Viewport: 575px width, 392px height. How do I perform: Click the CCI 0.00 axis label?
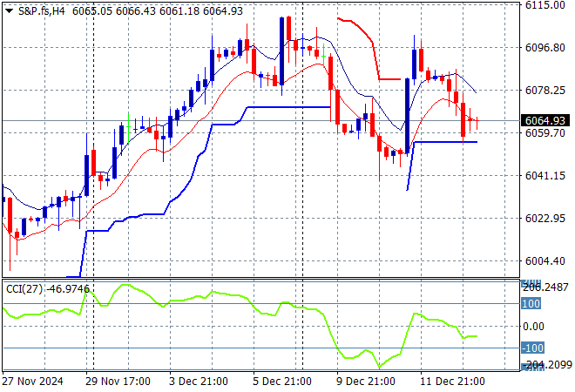pyautogui.click(x=533, y=327)
